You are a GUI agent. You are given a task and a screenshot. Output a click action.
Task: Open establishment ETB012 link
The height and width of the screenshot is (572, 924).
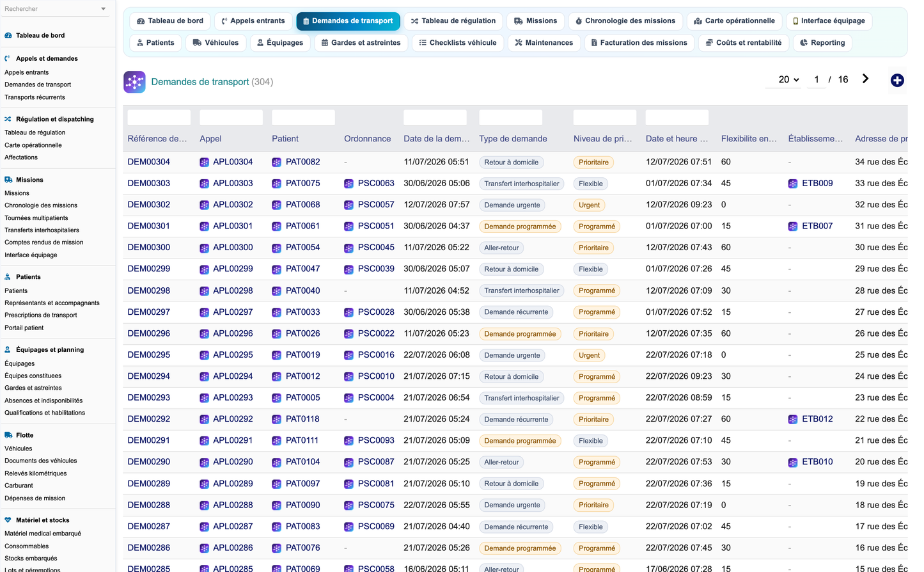[817, 419]
